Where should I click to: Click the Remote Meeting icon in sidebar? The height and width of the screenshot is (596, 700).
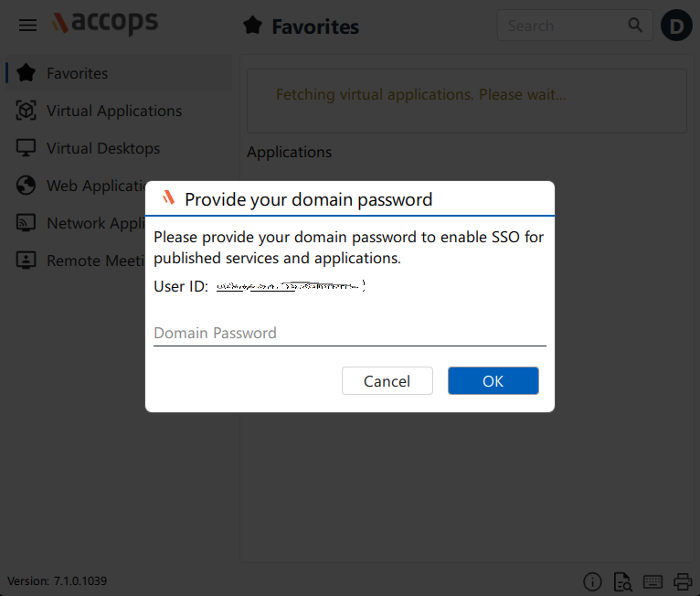[x=26, y=261]
